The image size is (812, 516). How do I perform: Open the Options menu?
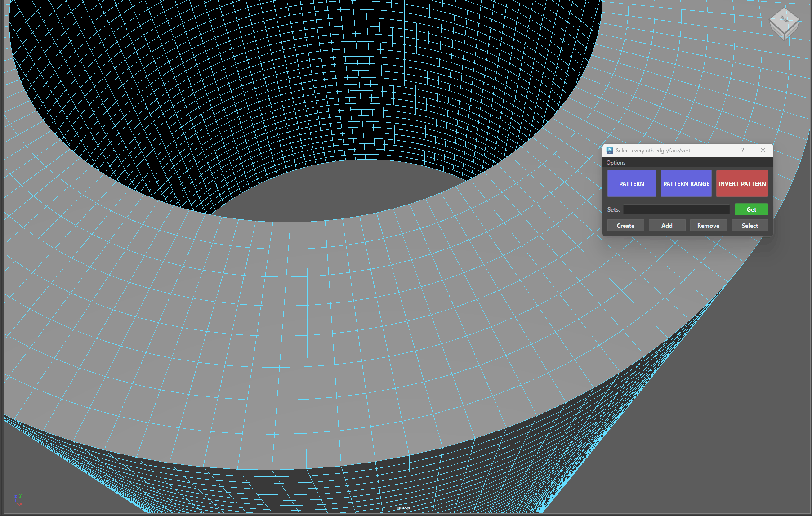tap(616, 163)
